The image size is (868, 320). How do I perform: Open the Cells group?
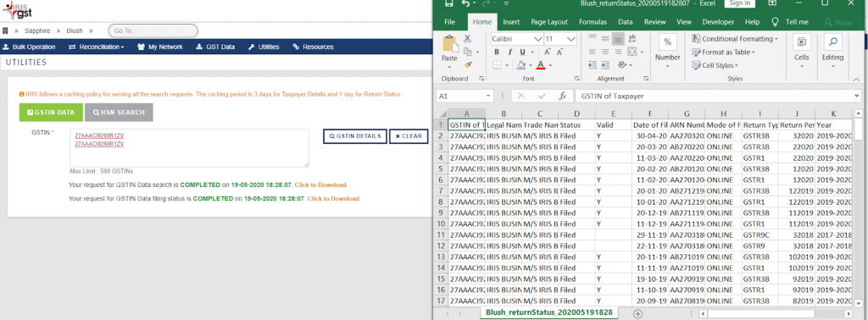[802, 52]
